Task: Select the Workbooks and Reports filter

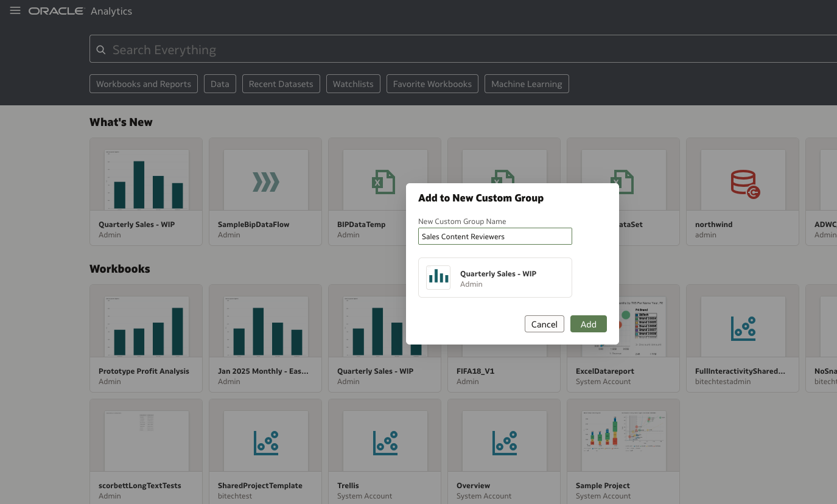Action: coord(144,84)
